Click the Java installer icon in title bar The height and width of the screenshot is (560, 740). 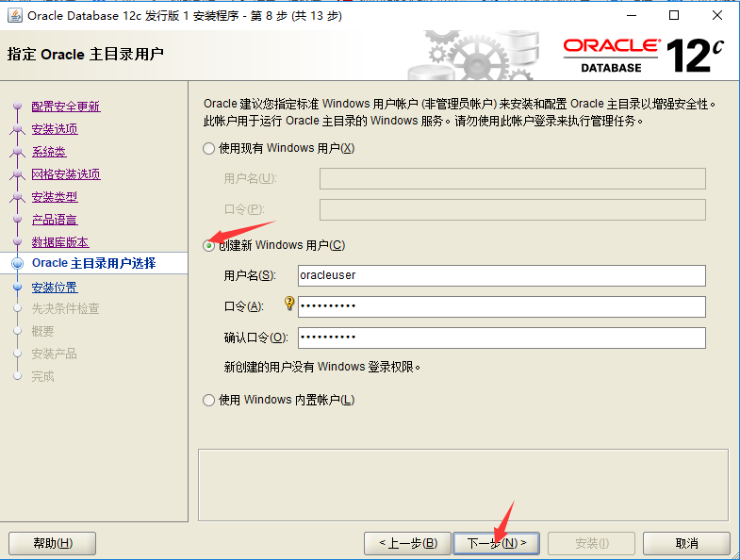(15, 16)
